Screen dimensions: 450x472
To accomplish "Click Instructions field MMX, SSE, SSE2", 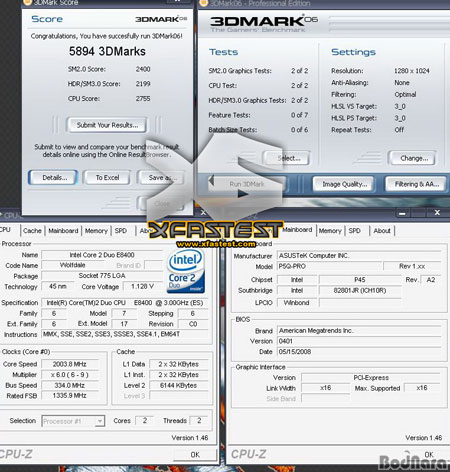I will (125, 334).
